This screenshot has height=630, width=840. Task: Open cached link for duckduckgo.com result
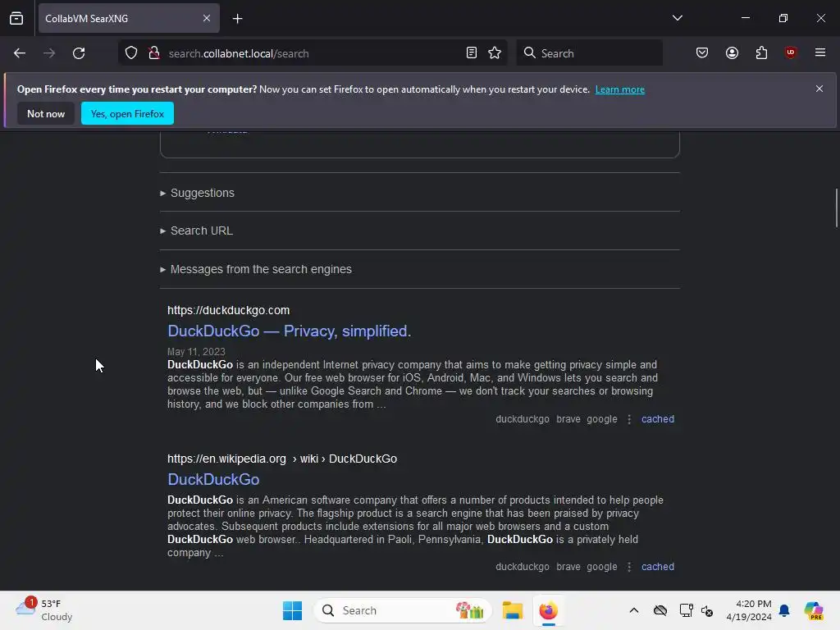658,419
